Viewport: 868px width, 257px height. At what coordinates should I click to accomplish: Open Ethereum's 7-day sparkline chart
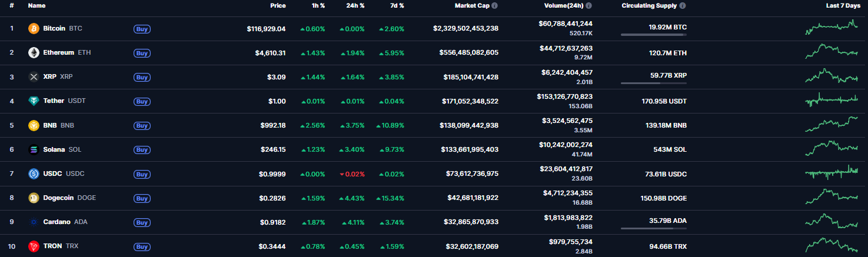832,51
